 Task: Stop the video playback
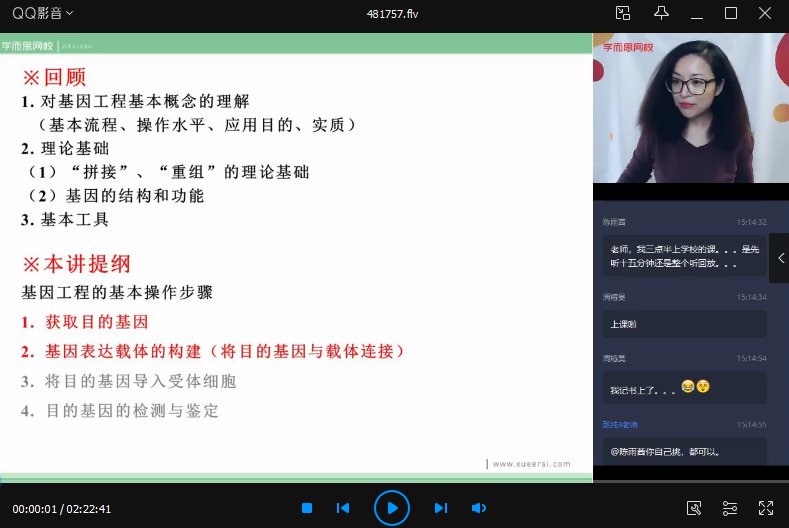(308, 508)
